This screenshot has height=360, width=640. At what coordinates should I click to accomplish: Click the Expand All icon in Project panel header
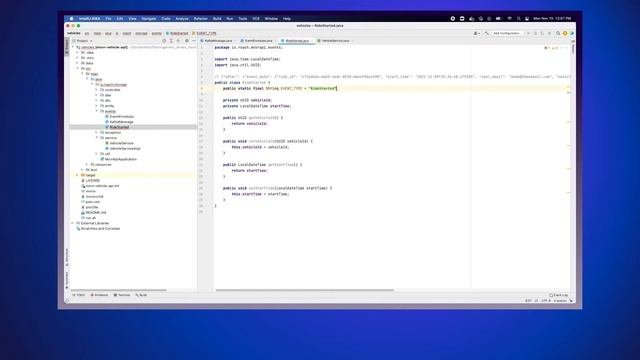click(171, 41)
